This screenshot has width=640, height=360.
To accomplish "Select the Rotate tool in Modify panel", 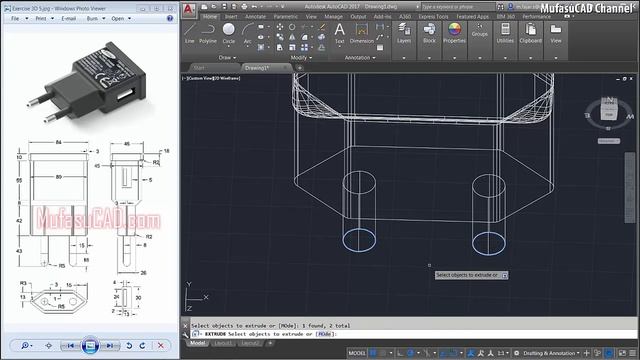I will pyautogui.click(x=292, y=27).
